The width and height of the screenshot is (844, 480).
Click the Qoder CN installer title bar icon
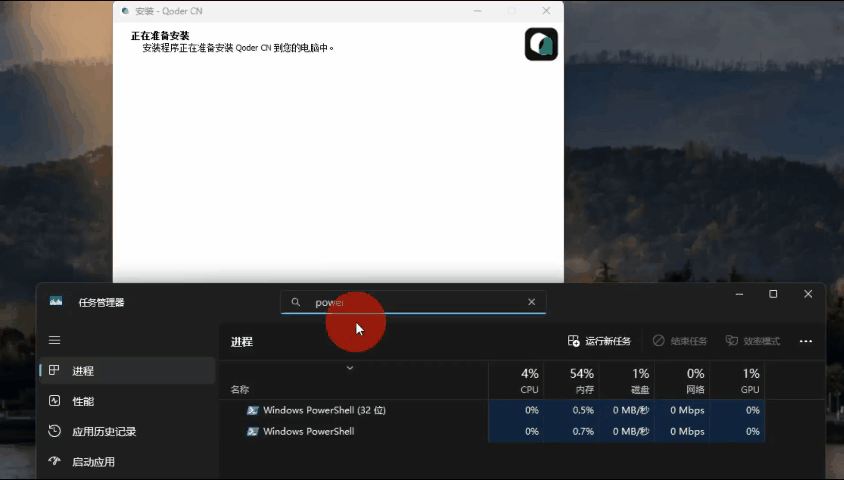[125, 11]
